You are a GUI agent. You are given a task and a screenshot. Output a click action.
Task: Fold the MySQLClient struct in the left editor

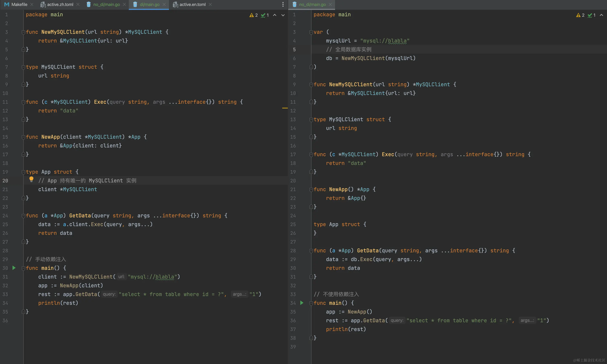click(x=23, y=67)
